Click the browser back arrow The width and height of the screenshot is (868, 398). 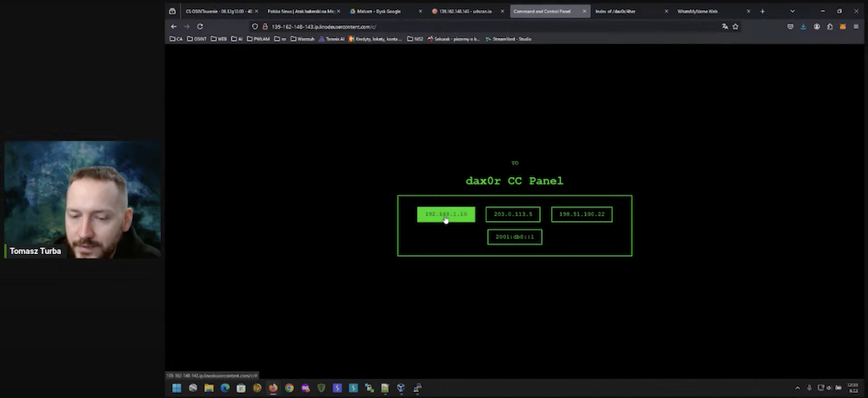pos(174,26)
